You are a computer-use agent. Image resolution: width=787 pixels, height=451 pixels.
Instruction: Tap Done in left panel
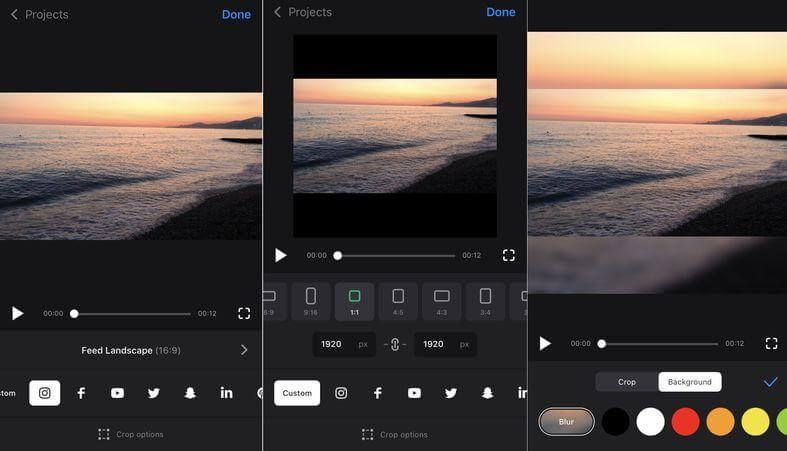236,15
